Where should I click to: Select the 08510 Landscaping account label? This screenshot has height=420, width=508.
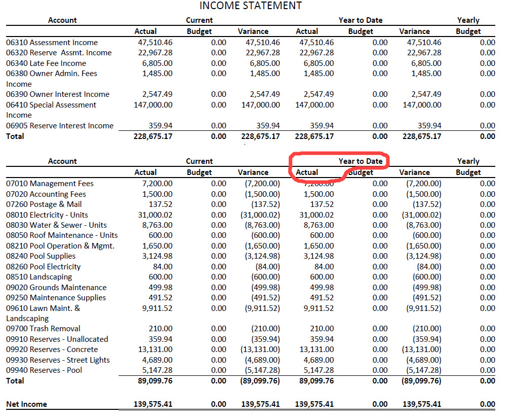39,277
